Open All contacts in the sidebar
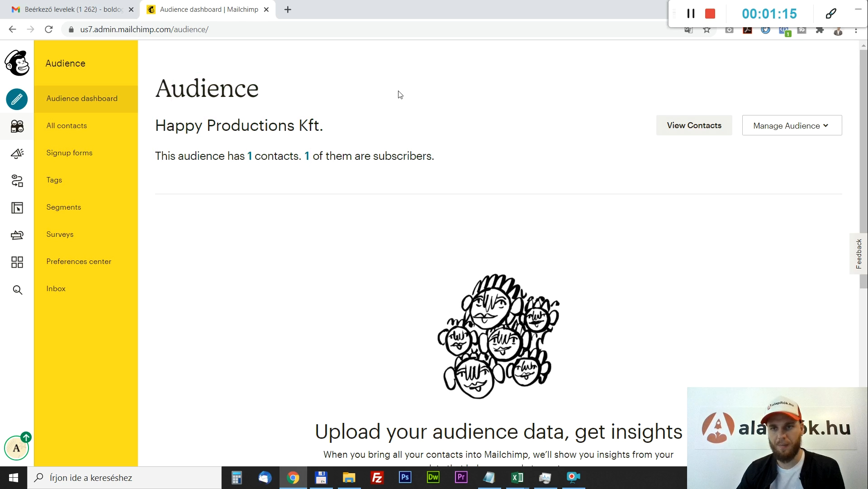The height and width of the screenshot is (489, 868). 86,126
